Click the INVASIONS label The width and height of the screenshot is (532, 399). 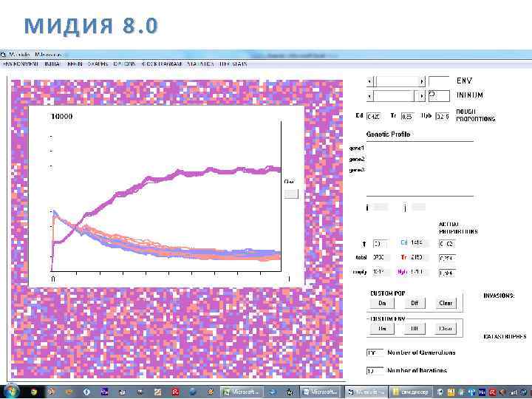pyautogui.click(x=499, y=296)
